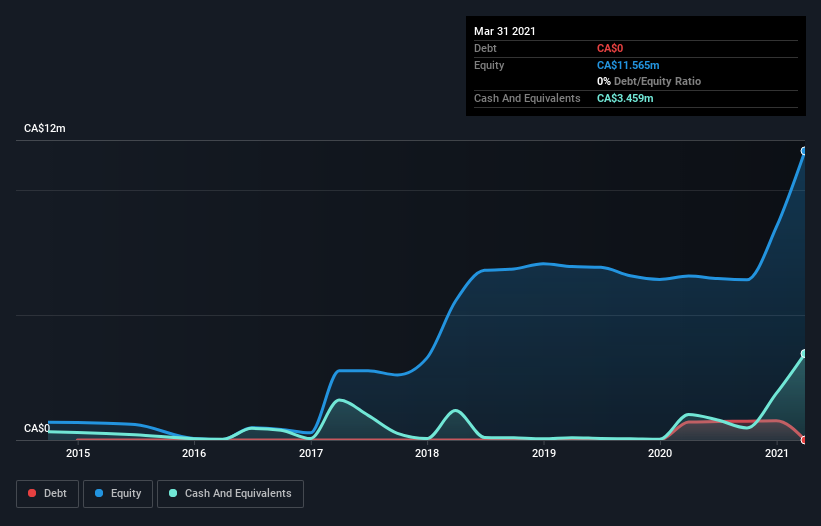Select the 2020 x-axis label
821x526 pixels.
tap(660, 453)
